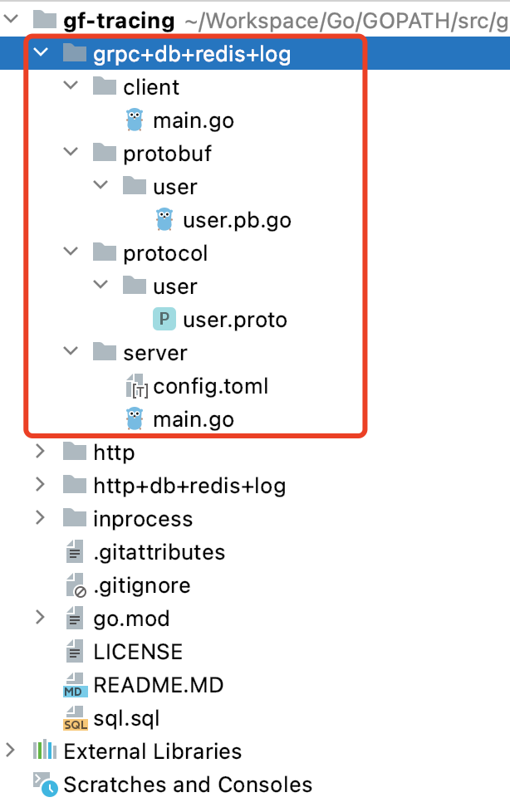
Task: Click the Go gopher icon for client main.go
Action: click(135, 120)
